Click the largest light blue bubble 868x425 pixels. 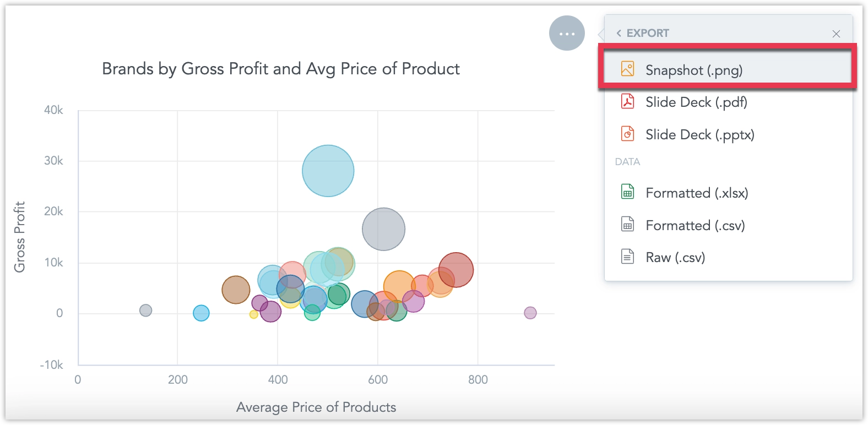pyautogui.click(x=328, y=171)
